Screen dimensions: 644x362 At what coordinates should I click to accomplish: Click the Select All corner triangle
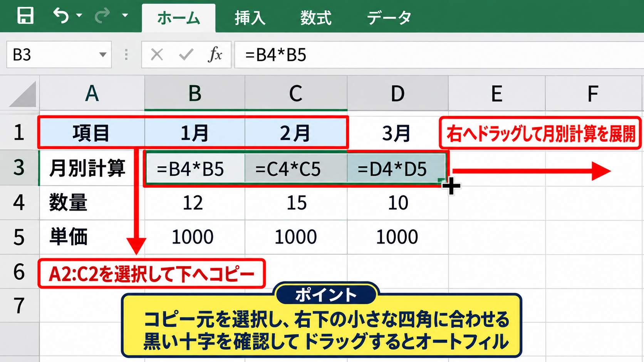pyautogui.click(x=23, y=93)
